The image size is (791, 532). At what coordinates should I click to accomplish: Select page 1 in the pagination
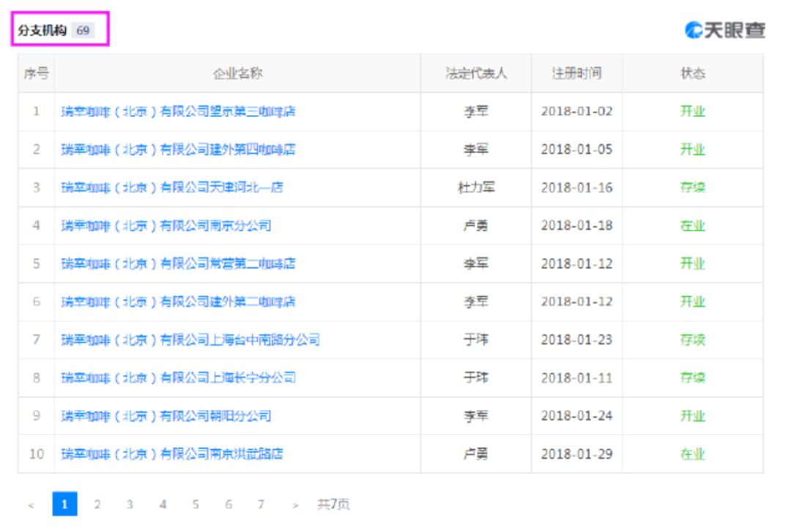pyautogui.click(x=64, y=503)
